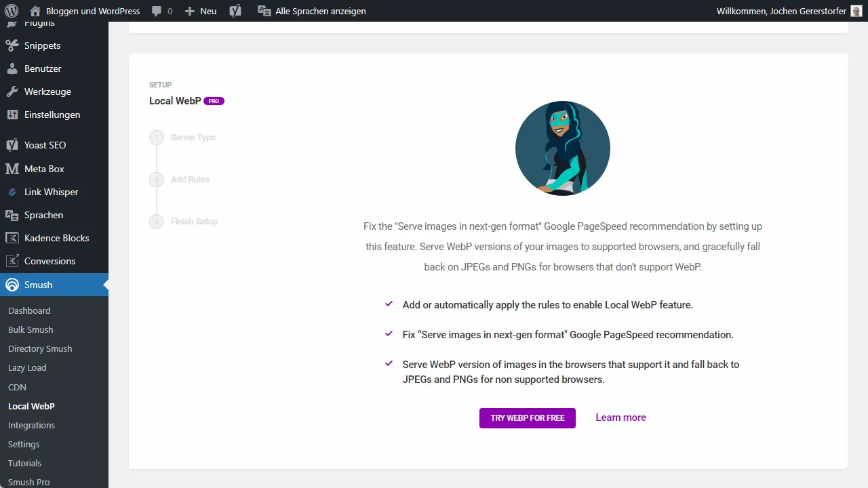
Task: Open Bulk Smush submenu
Action: pyautogui.click(x=31, y=329)
